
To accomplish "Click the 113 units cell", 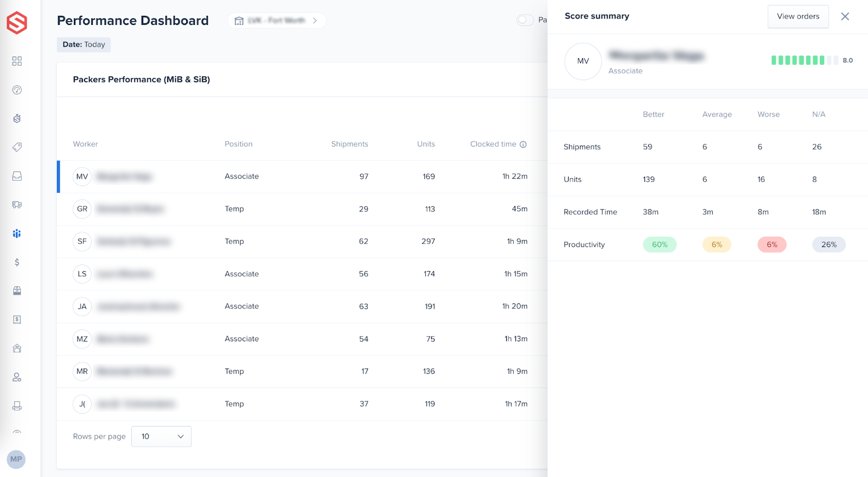I will (430, 209).
